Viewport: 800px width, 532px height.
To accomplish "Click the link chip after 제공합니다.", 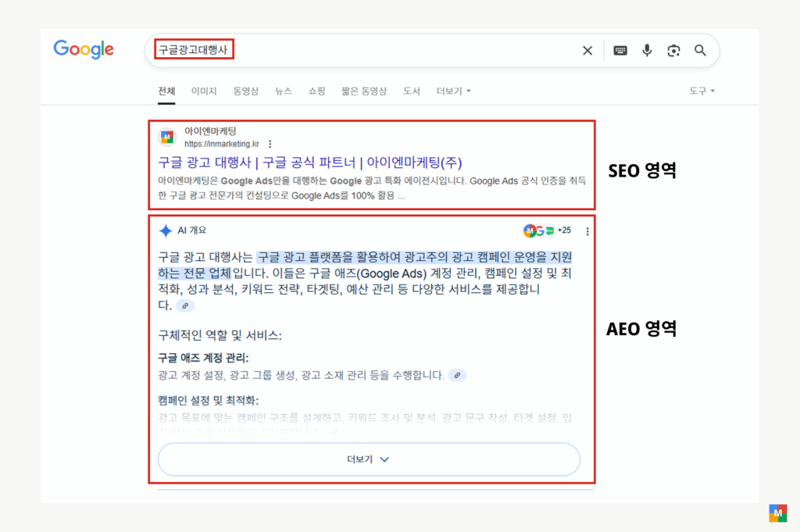I will click(x=185, y=305).
